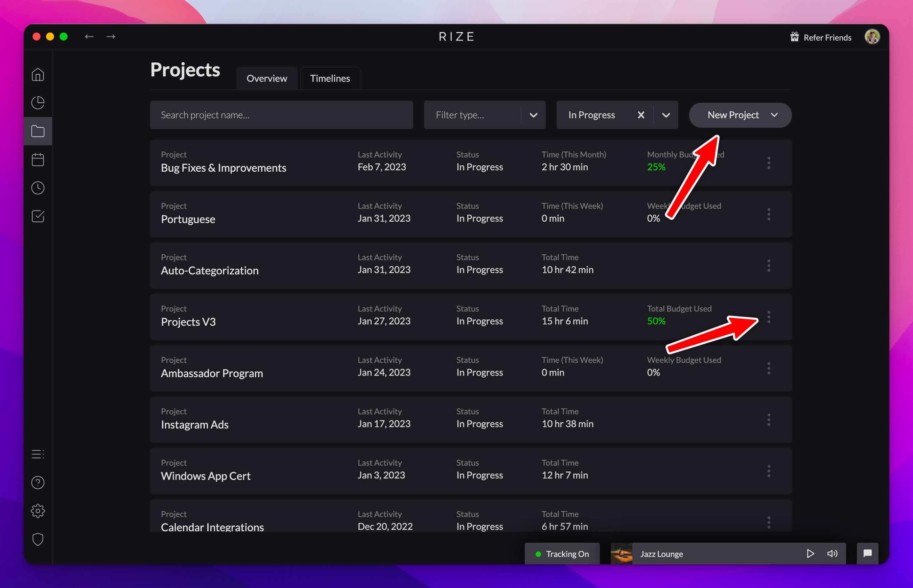The height and width of the screenshot is (588, 913).
Task: Open the clock time-entries sidebar icon
Action: click(x=38, y=188)
